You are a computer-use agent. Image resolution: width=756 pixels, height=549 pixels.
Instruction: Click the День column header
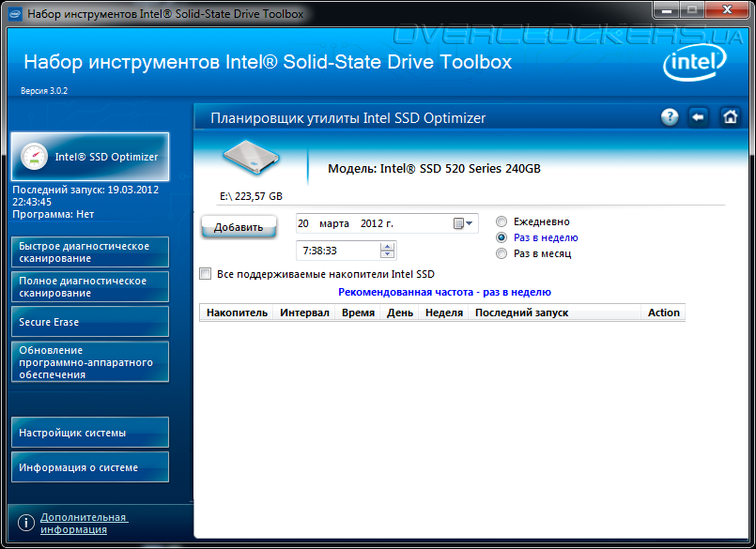pos(400,313)
